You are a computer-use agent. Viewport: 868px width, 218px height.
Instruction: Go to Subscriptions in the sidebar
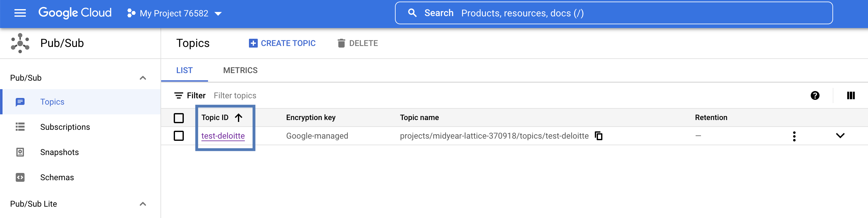(65, 127)
